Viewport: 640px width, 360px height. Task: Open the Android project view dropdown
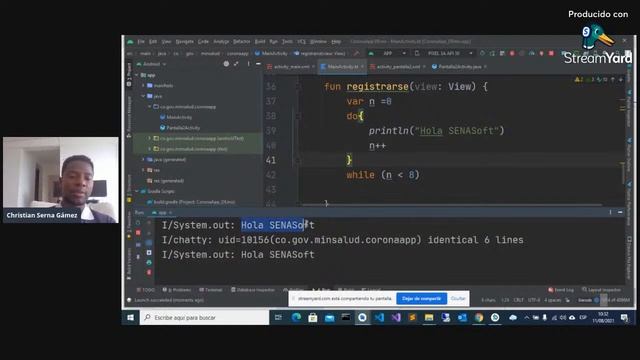tap(151, 64)
